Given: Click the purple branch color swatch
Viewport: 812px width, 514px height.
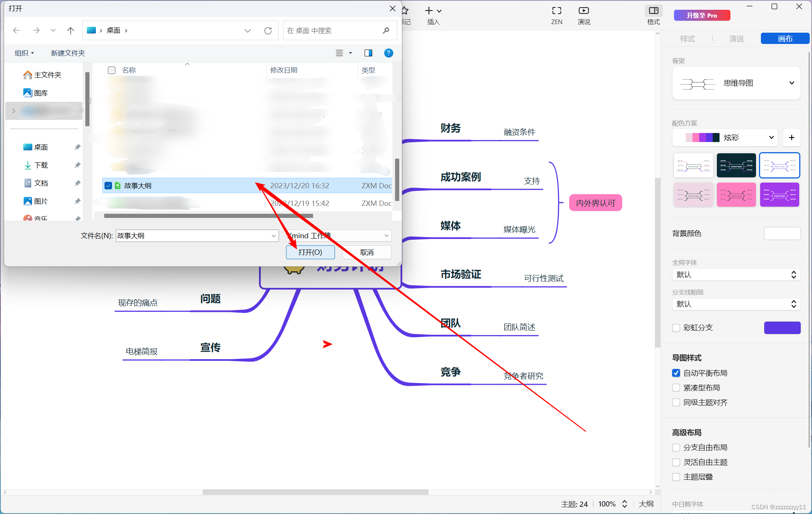Looking at the screenshot, I should click(x=782, y=328).
